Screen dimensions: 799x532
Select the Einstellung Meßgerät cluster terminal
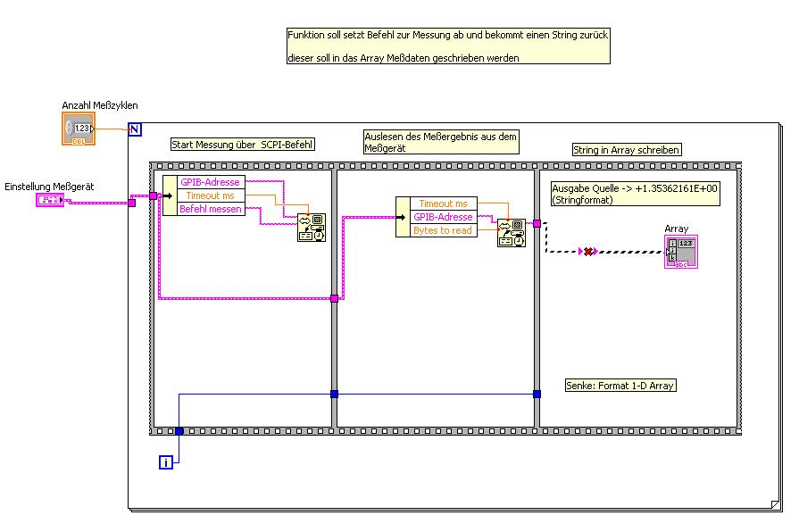(49, 200)
